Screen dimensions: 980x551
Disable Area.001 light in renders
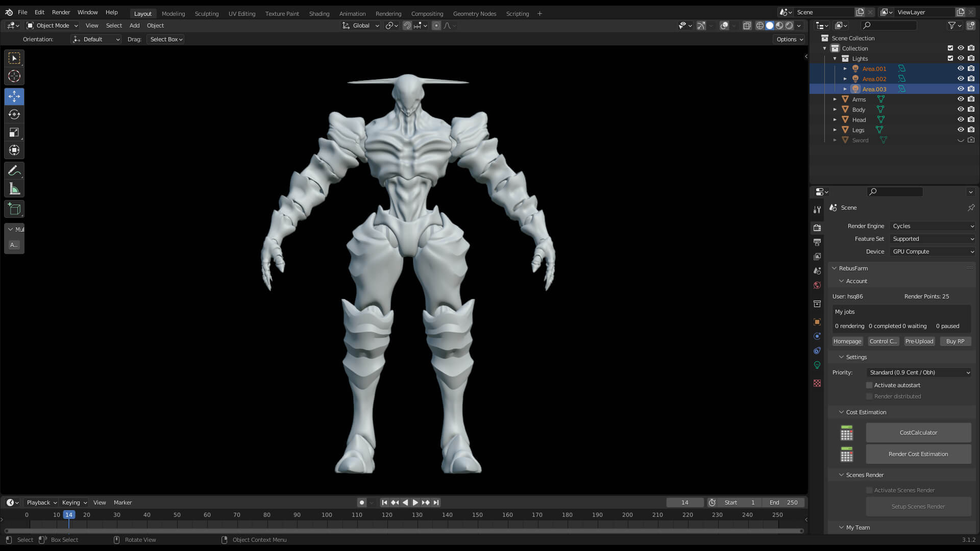(971, 68)
